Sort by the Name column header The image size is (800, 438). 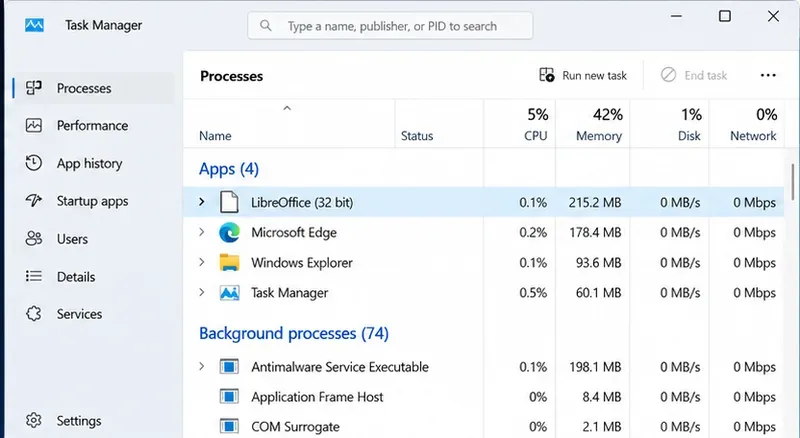point(289,124)
